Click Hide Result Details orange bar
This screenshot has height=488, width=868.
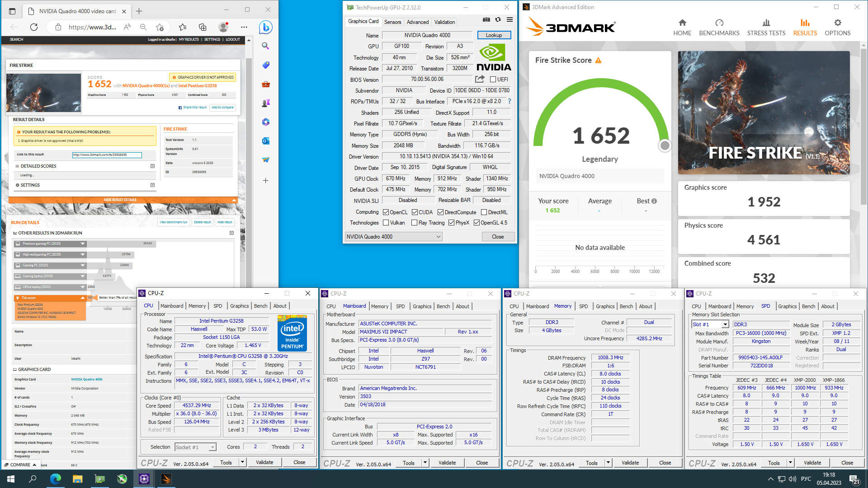123,200
